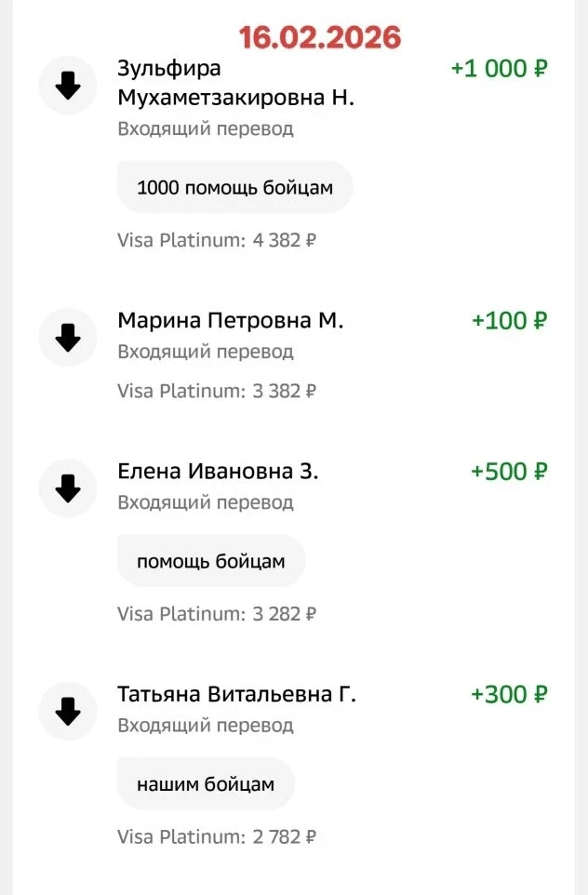Click the Visa Platinum: 3 382 ₽ balance

pyautogui.click(x=217, y=391)
